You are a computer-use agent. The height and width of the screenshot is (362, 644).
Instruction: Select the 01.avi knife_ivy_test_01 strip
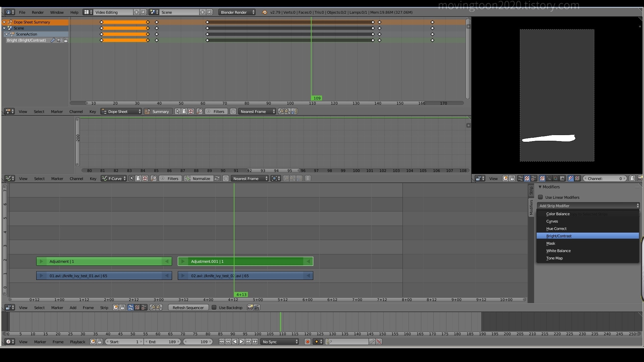click(104, 276)
